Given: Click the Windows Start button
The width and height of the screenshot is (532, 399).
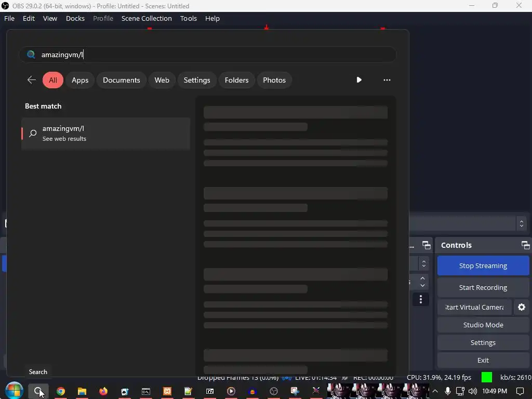Looking at the screenshot, I should point(14,391).
